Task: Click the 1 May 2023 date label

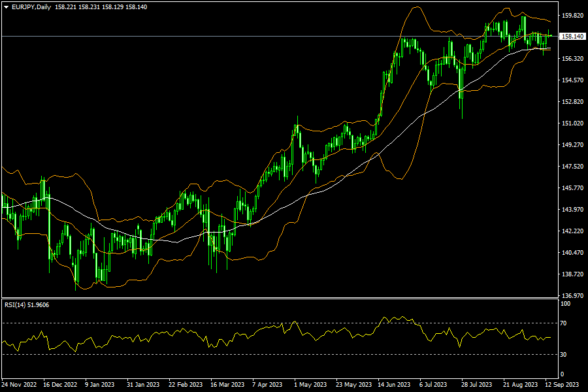Action: [x=310, y=385]
